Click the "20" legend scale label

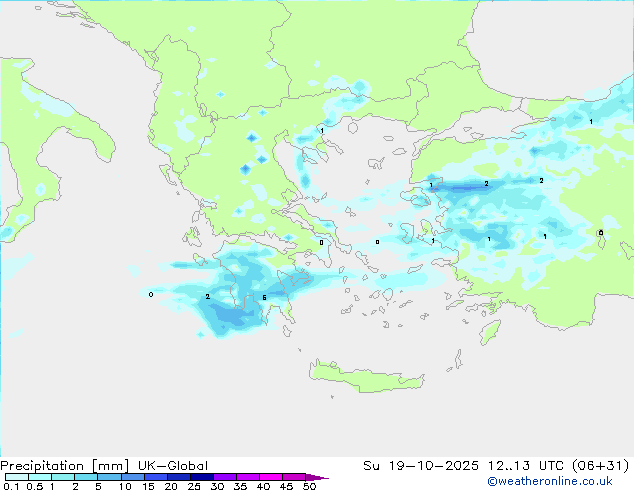[171, 486]
